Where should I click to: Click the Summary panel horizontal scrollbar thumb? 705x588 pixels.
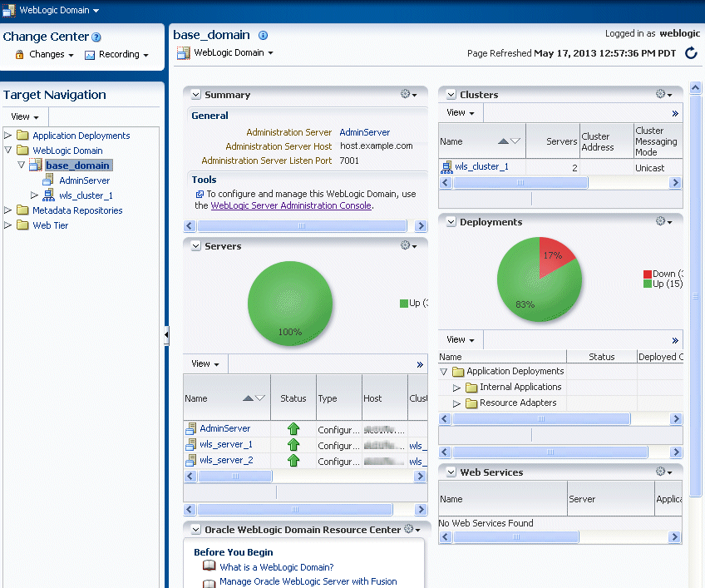[302, 226]
